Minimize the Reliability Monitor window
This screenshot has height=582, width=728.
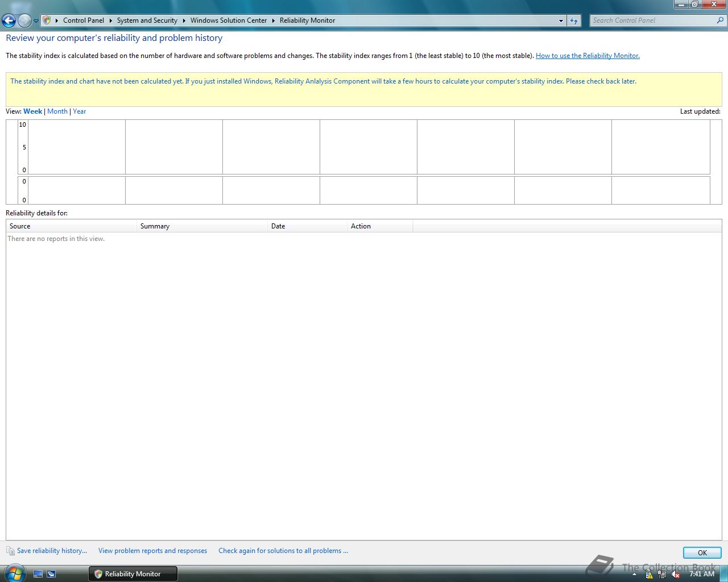tap(681, 4)
